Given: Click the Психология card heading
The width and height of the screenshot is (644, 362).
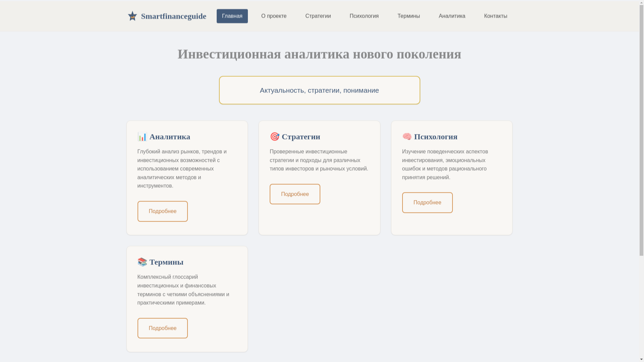Looking at the screenshot, I should pos(430,136).
